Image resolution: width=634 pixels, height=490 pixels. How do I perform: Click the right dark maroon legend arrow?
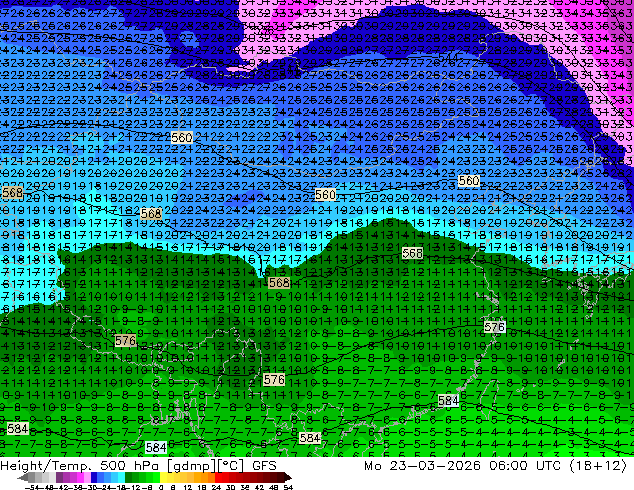(x=287, y=477)
